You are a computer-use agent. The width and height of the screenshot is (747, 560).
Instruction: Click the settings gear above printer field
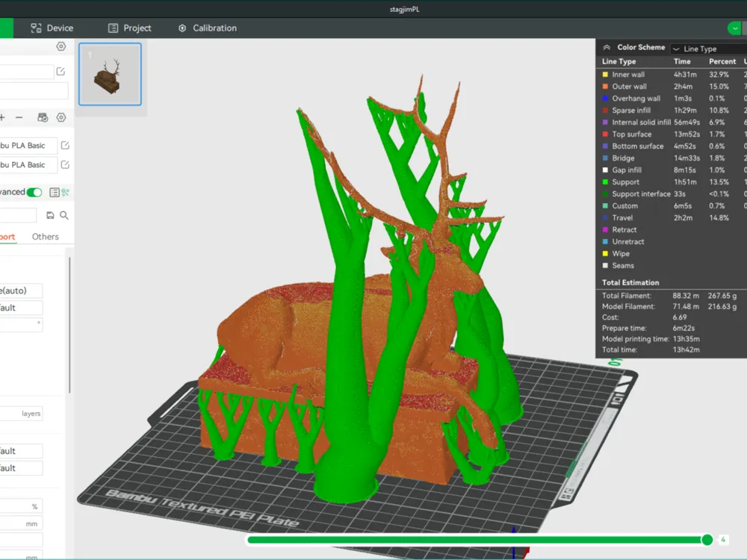[61, 46]
